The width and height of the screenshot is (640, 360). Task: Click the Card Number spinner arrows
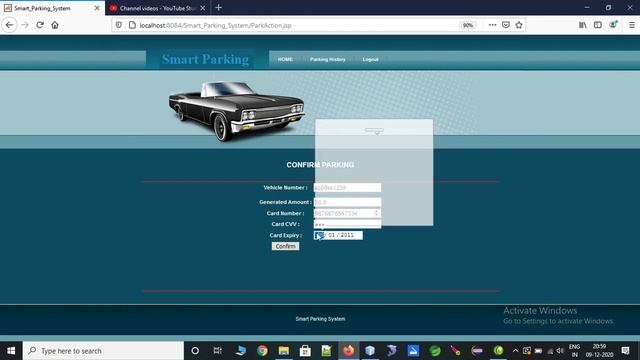coord(376,213)
